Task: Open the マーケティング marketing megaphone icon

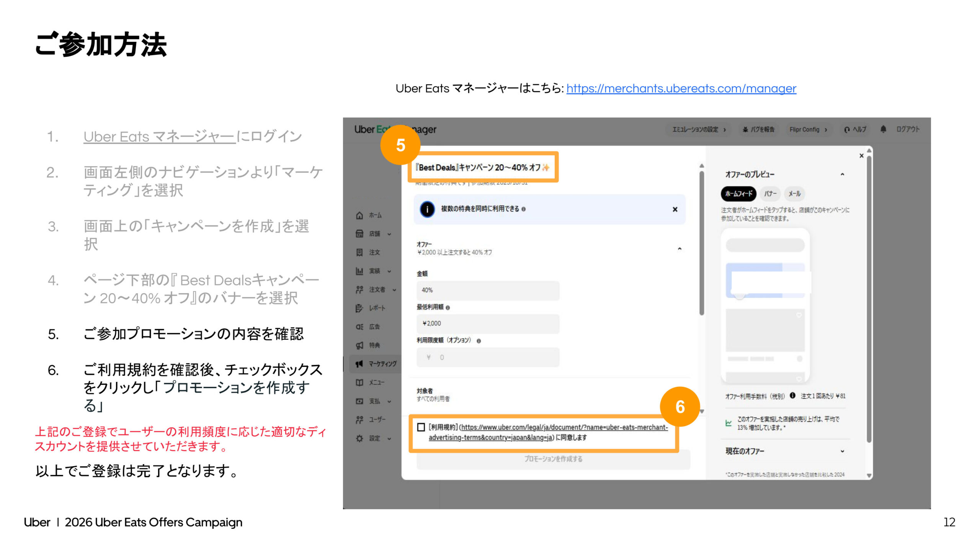Action: coord(359,364)
